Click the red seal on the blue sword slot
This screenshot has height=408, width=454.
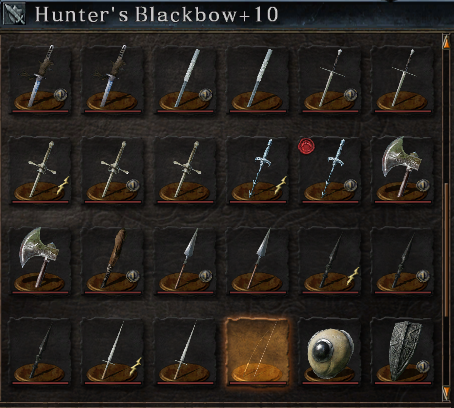coord(306,146)
